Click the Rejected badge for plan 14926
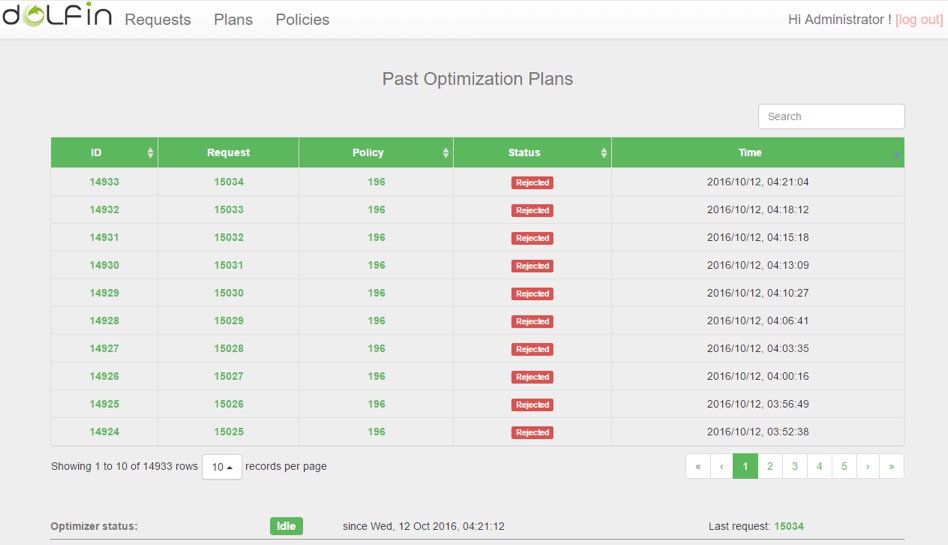The image size is (948, 545). pyautogui.click(x=532, y=377)
